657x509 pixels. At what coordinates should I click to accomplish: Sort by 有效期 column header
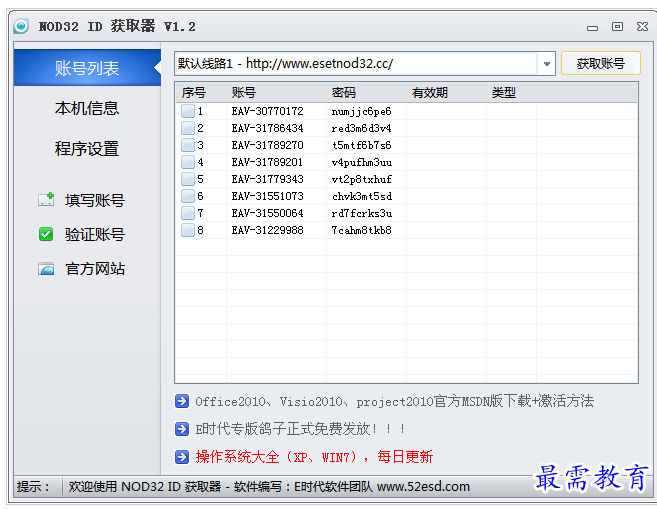click(429, 93)
